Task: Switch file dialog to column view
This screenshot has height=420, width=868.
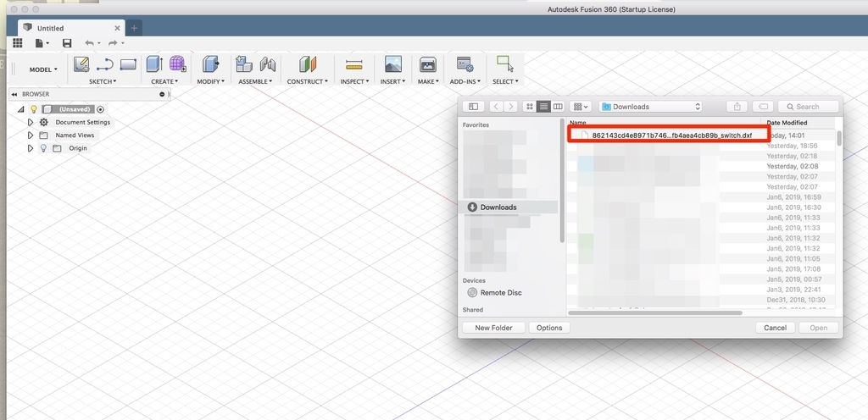Action: pyautogui.click(x=558, y=107)
